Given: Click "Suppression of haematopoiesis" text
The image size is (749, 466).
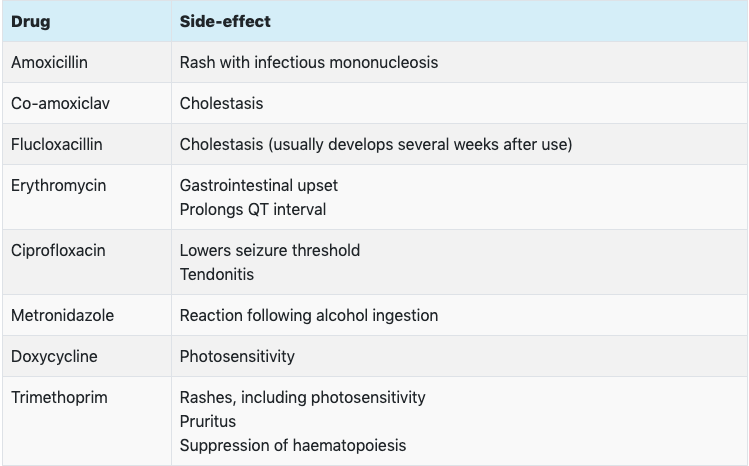Looking at the screenshot, I should tap(293, 445).
